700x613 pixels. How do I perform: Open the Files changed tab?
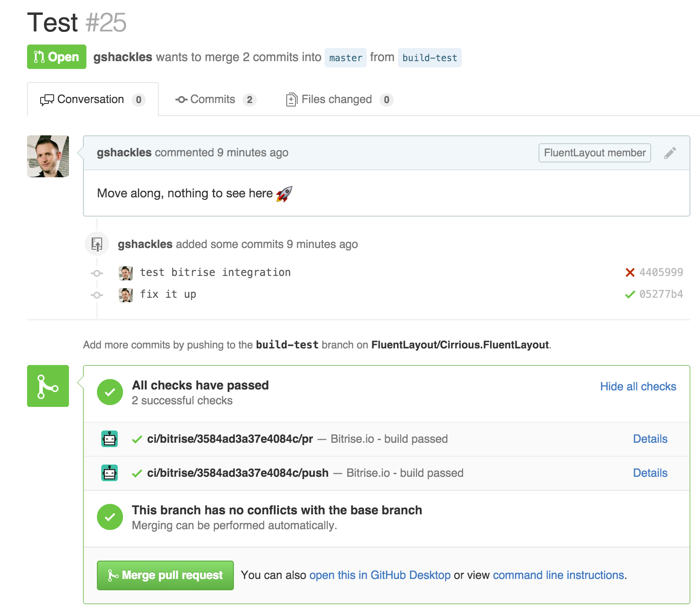point(340,100)
